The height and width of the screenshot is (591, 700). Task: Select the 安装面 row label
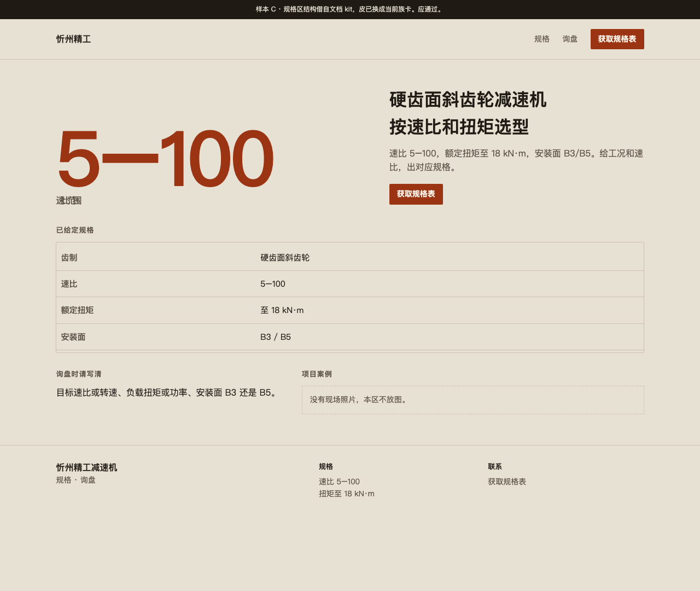tap(73, 337)
